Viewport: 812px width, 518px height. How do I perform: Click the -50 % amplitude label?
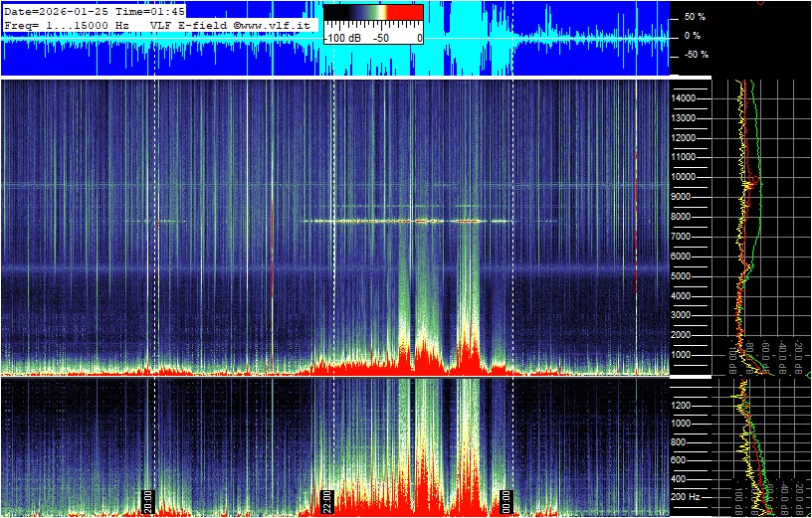[695, 55]
